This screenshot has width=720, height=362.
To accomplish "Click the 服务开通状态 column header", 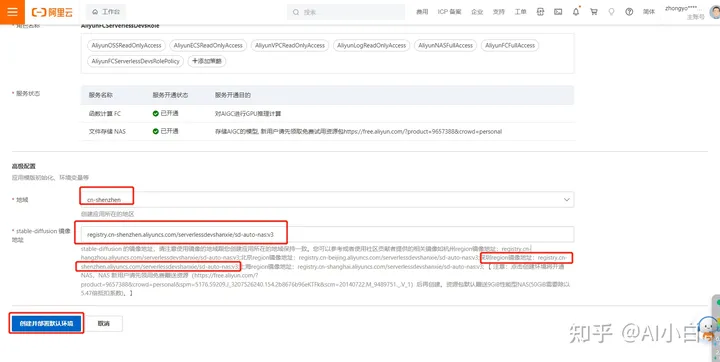I will (170, 95).
